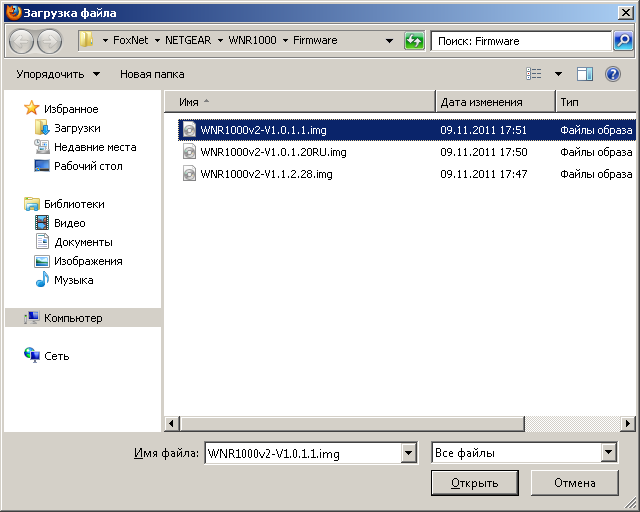The image size is (640, 512).
Task: Click Firmware in breadcrumb path
Action: (x=315, y=40)
